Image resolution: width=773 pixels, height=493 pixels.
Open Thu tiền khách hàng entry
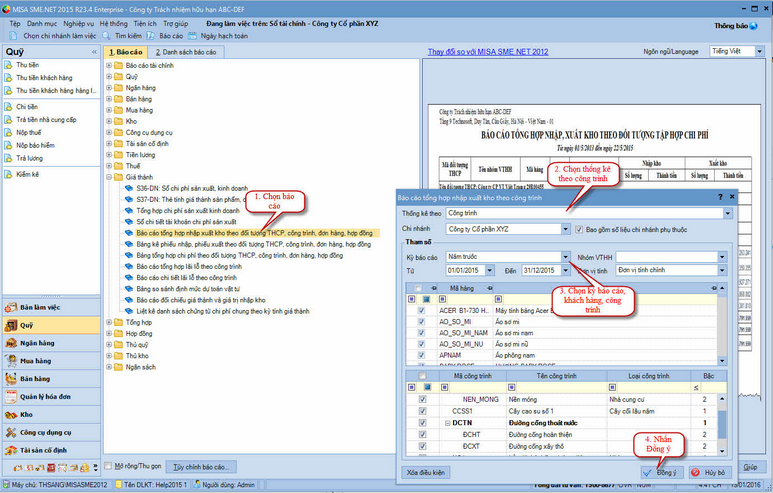pos(44,78)
